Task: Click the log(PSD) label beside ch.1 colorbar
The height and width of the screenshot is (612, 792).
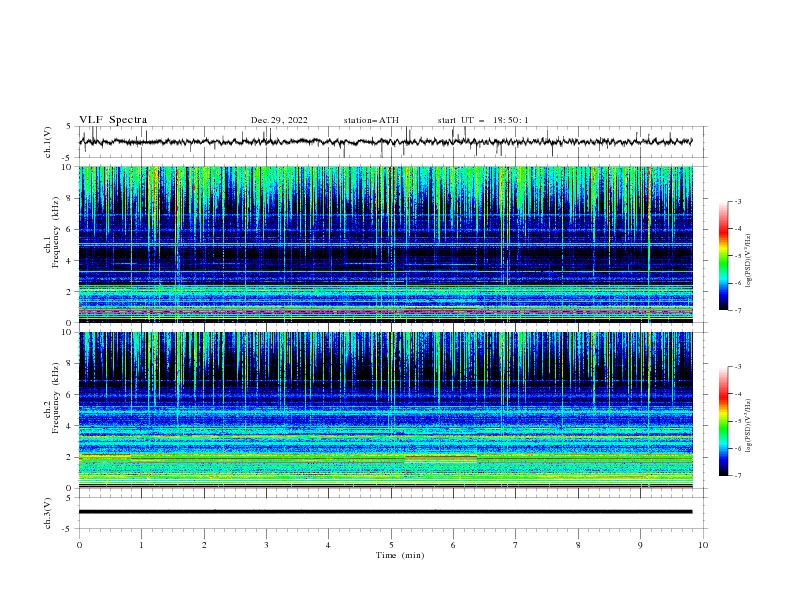Action: tap(748, 261)
